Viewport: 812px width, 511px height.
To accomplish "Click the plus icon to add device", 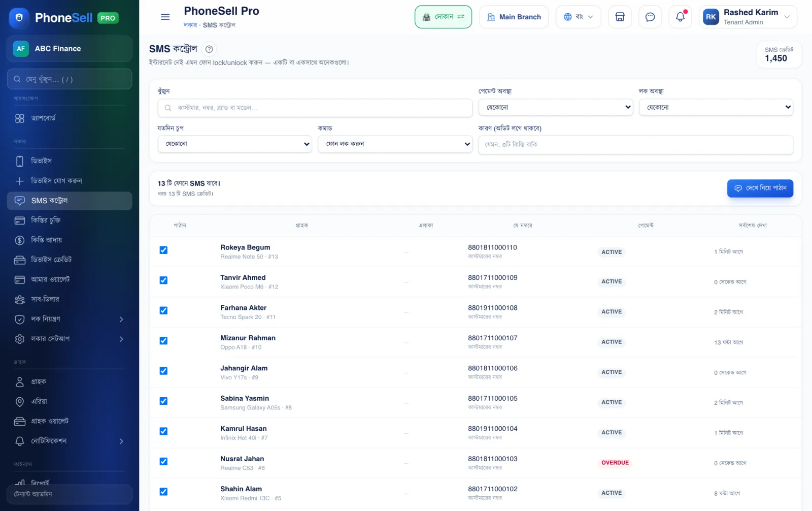I will [x=20, y=181].
